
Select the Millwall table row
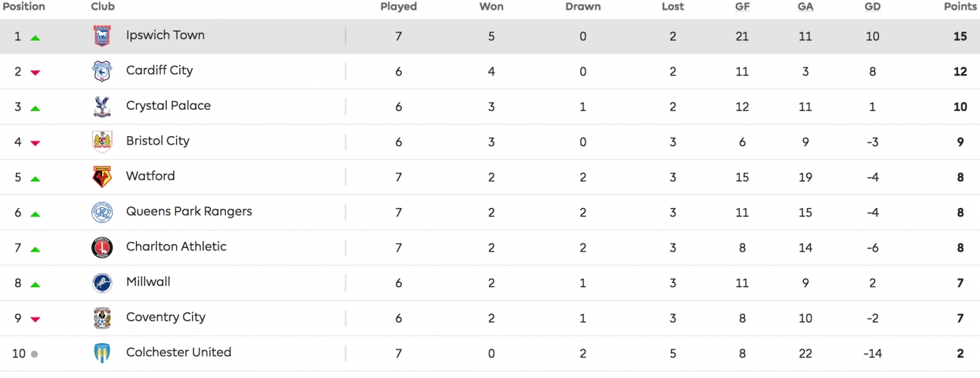pyautogui.click(x=490, y=283)
